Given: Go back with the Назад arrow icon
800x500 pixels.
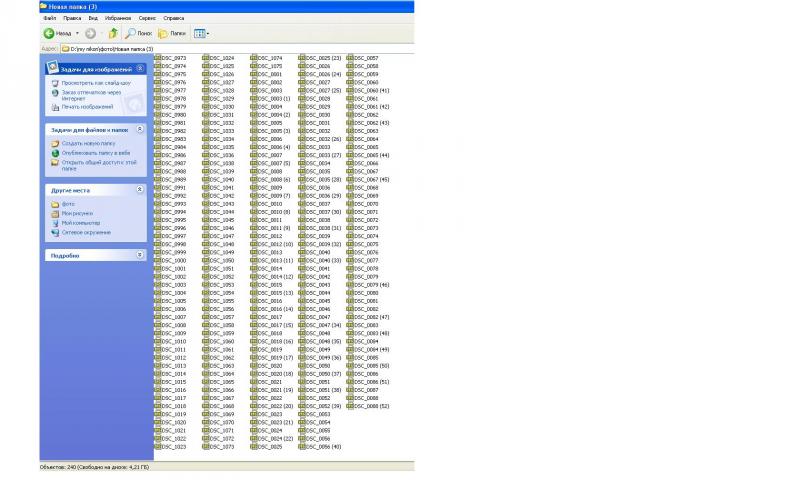Looking at the screenshot, I should (49, 33).
